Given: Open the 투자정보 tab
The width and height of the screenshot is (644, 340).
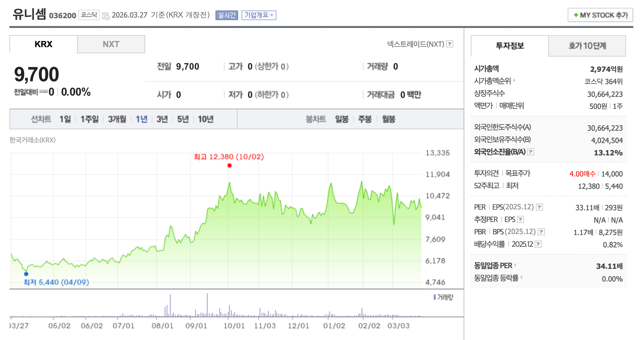Looking at the screenshot, I should [510, 46].
